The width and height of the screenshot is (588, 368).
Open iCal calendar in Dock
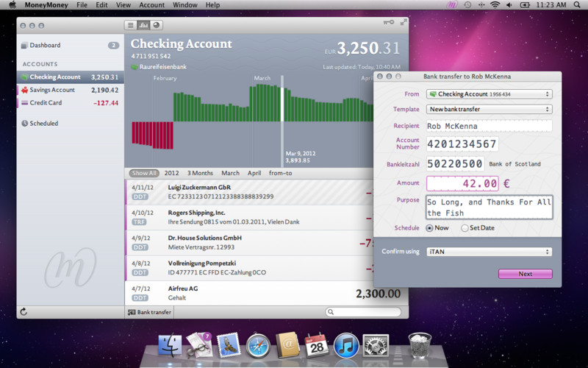[x=317, y=345]
